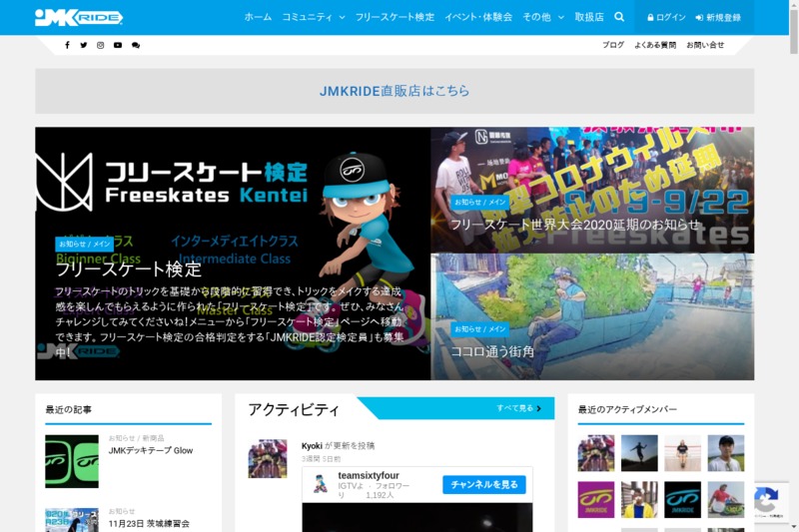The height and width of the screenshot is (532, 799).
Task: Open the chat bubble social icon
Action: (x=136, y=45)
